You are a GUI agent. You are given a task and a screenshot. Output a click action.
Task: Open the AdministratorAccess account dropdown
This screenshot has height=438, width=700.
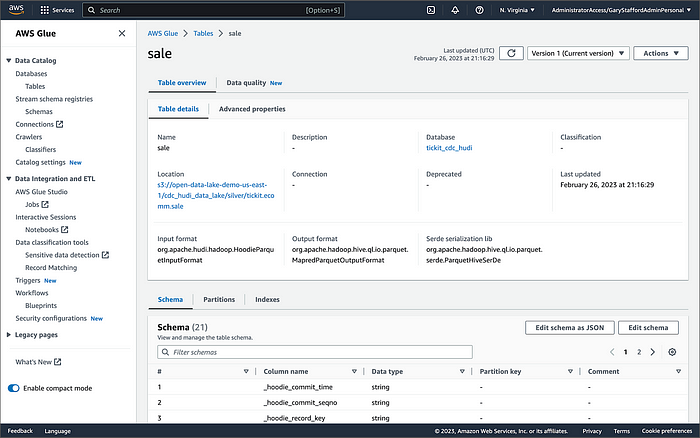click(x=621, y=10)
